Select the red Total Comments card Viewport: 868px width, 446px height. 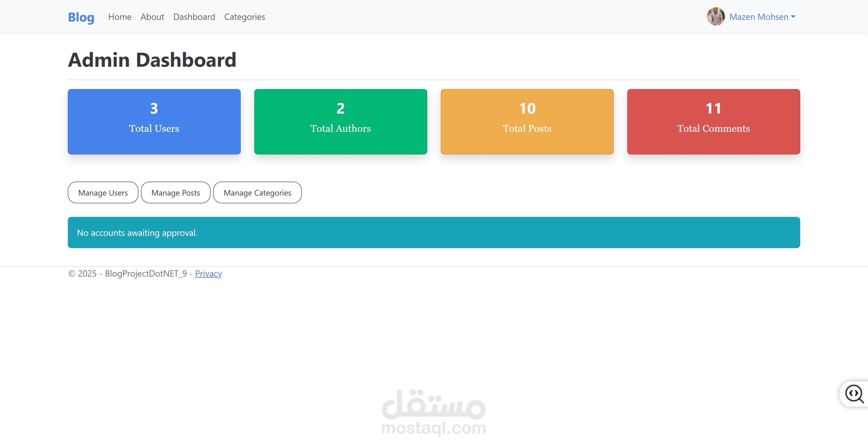point(714,122)
